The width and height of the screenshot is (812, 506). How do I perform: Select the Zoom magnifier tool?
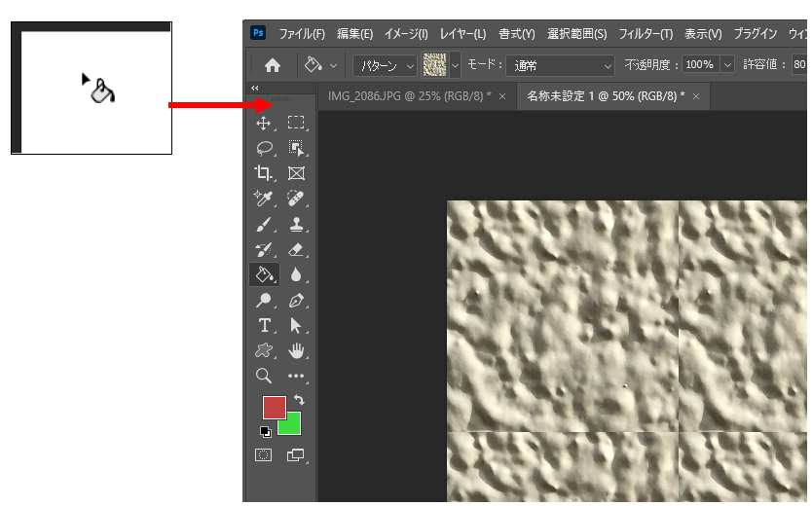pyautogui.click(x=263, y=376)
